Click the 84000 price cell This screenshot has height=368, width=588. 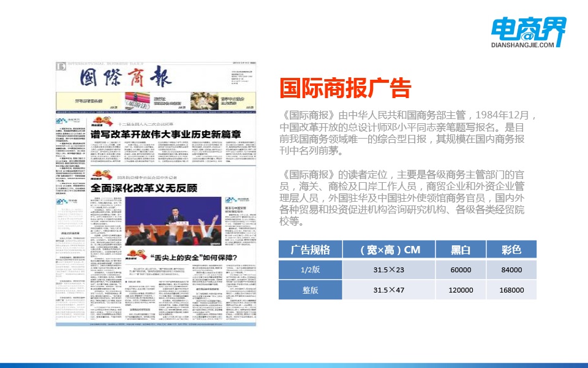pyautogui.click(x=511, y=270)
